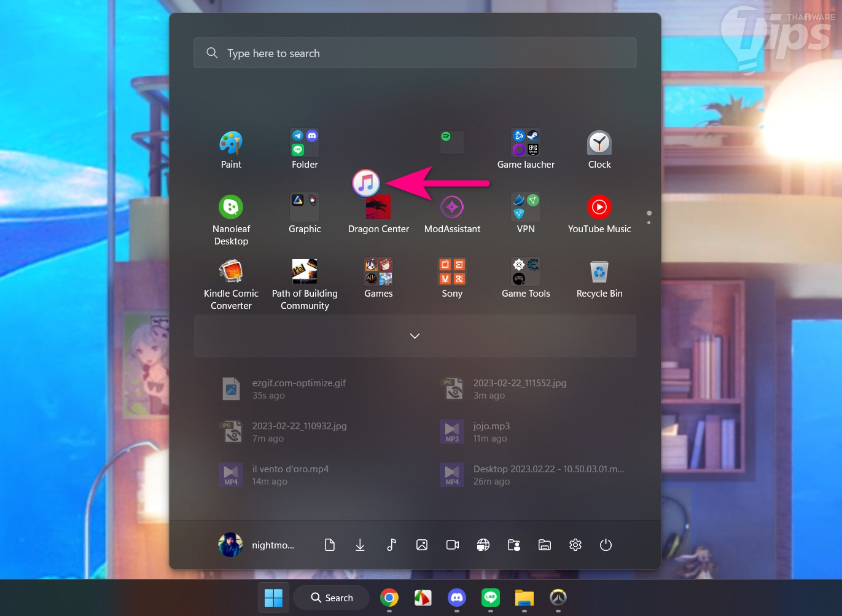Screen dimensions: 842x616
Task: Open the pinned group named Folder
Action: (x=305, y=150)
